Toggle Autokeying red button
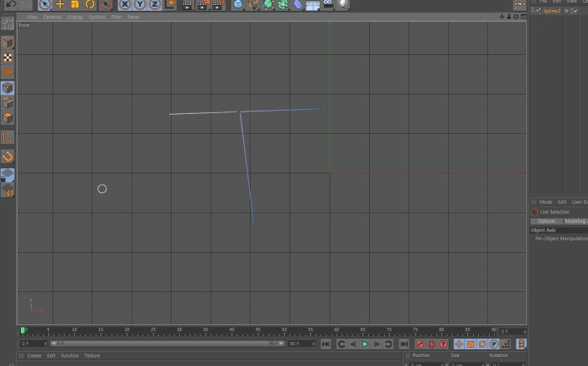 (x=431, y=344)
